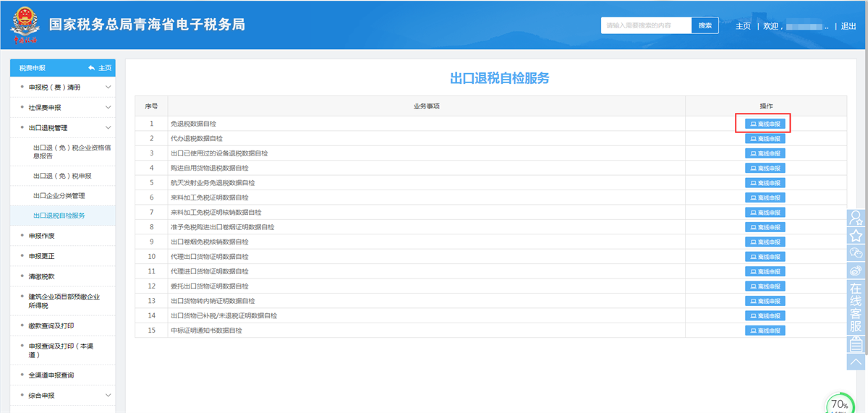The width and height of the screenshot is (868, 413).
Task: Click the star favorites icon in floating sidebar
Action: (x=856, y=236)
